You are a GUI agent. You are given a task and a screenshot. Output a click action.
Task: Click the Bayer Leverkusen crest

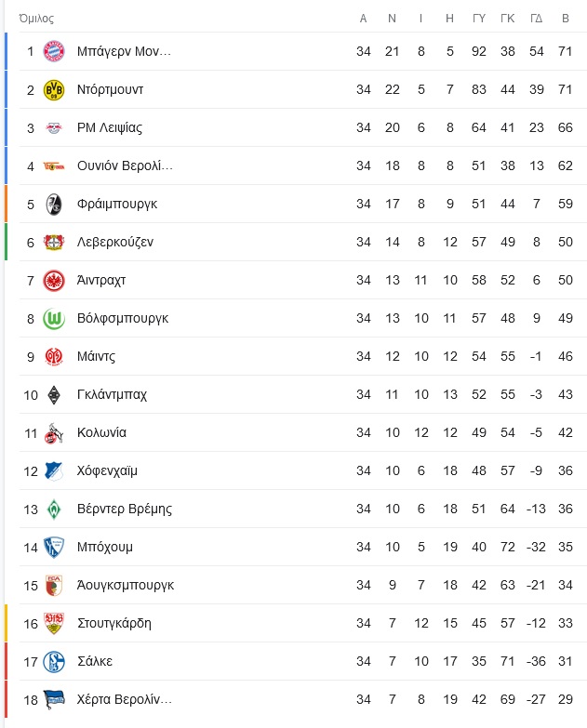pos(54,242)
